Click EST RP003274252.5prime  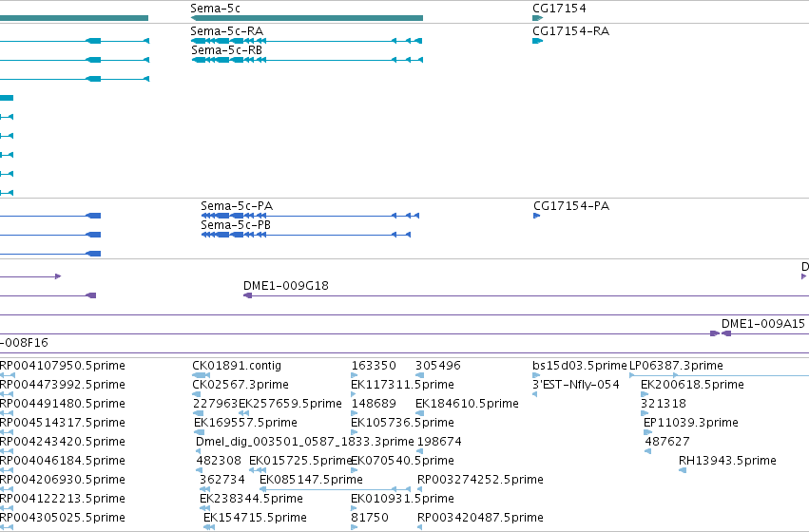pos(480,480)
